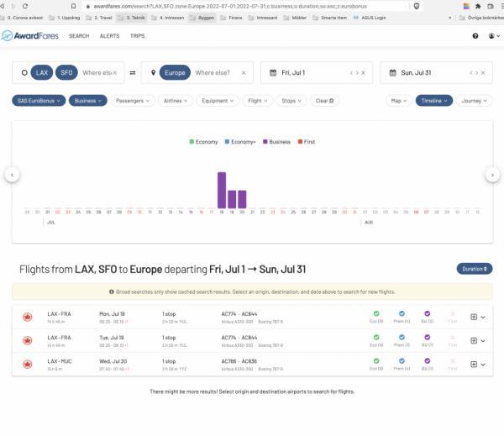The width and height of the screenshot is (504, 436).
Task: Sort results using the Duration button
Action: click(475, 269)
